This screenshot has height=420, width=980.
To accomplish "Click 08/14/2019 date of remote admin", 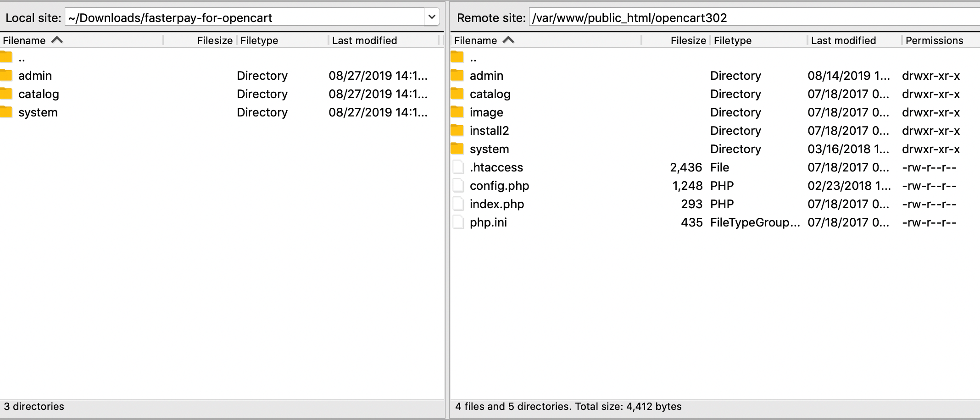I will pos(849,76).
